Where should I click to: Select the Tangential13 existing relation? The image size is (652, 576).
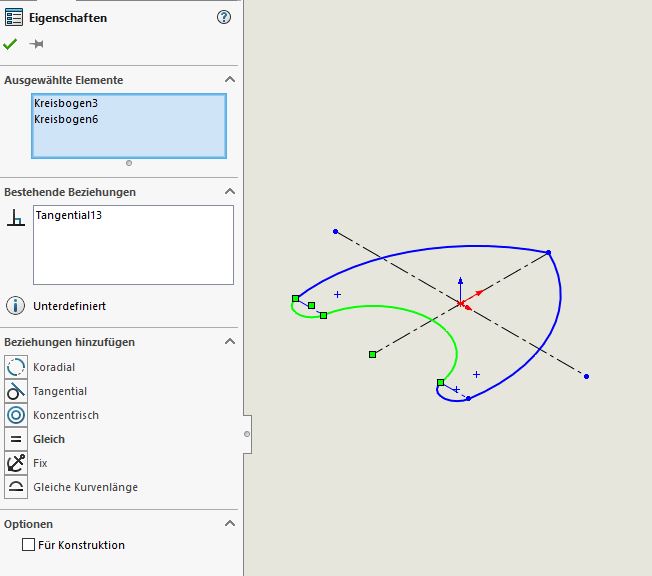pos(69,215)
